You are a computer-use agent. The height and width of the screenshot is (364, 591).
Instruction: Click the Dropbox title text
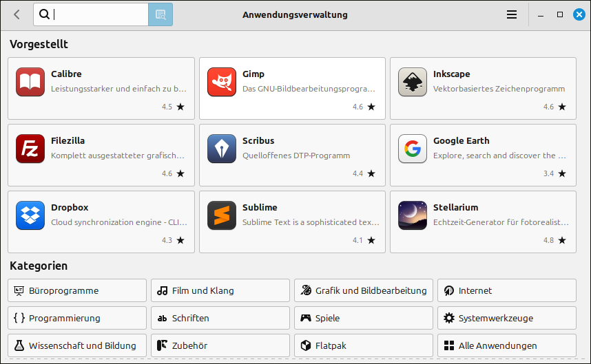pos(70,207)
